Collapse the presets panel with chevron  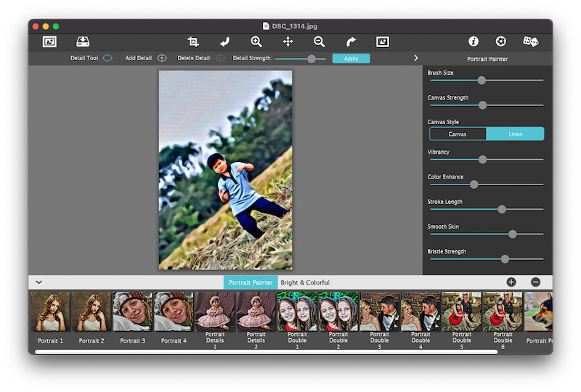click(38, 282)
